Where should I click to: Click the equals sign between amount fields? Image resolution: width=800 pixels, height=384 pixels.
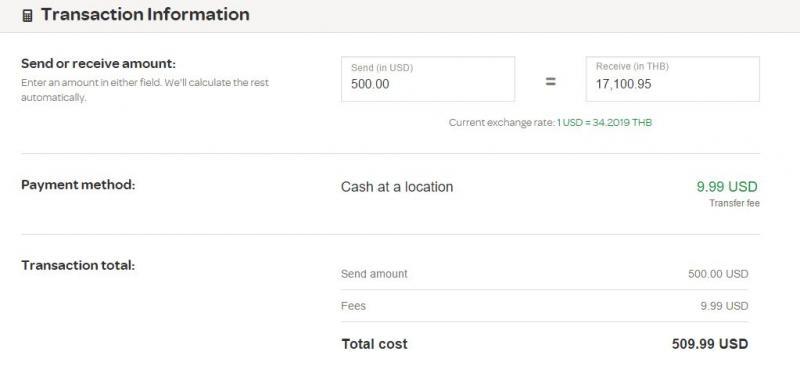point(550,82)
